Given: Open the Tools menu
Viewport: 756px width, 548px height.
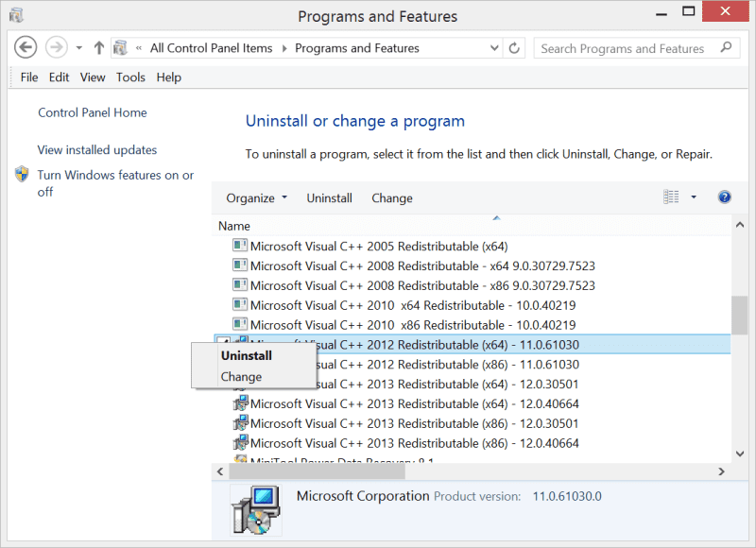Looking at the screenshot, I should (x=130, y=77).
